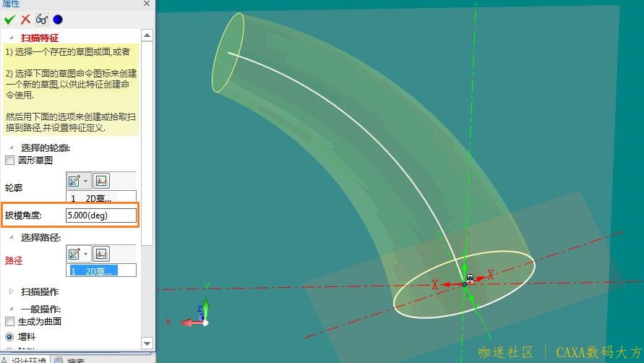Open the profile sketch dropdown arrow
644x363 pixels.
(86, 181)
